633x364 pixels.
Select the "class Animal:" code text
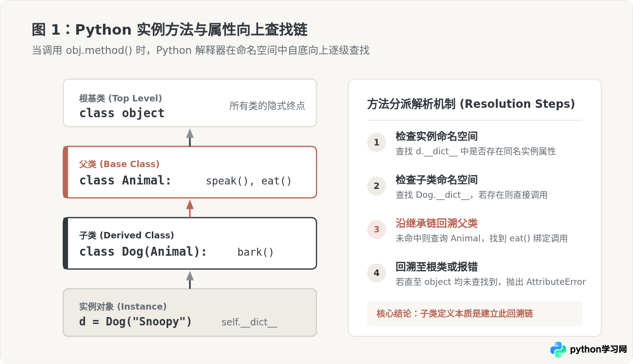tap(125, 181)
